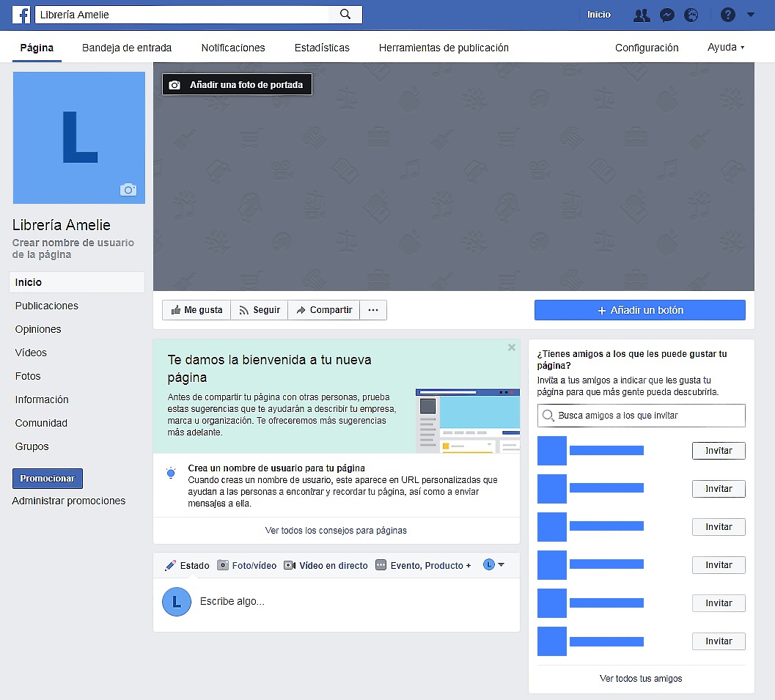This screenshot has width=775, height=700.
Task: Click the help question mark icon
Action: [x=727, y=15]
